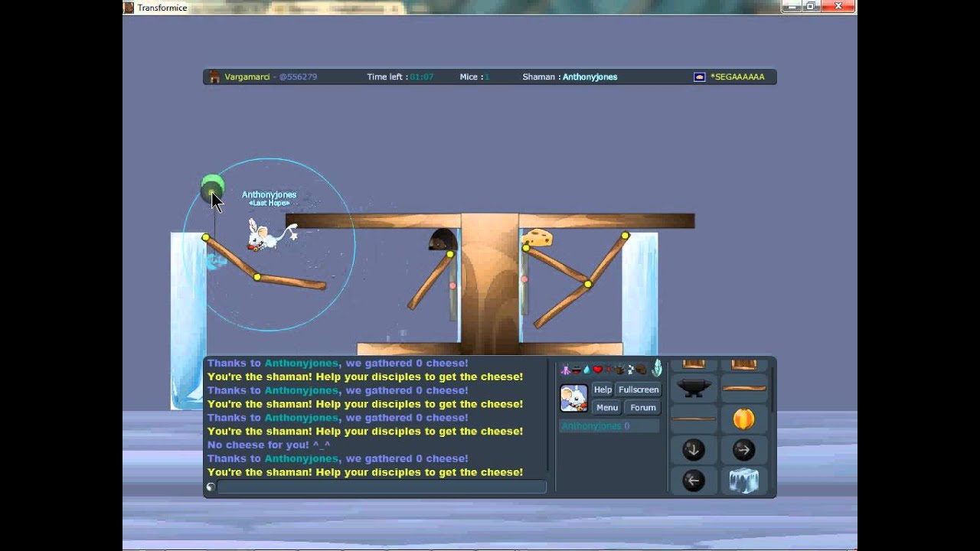Click the red heart kiss emote
The height and width of the screenshot is (551, 980).
tap(598, 370)
